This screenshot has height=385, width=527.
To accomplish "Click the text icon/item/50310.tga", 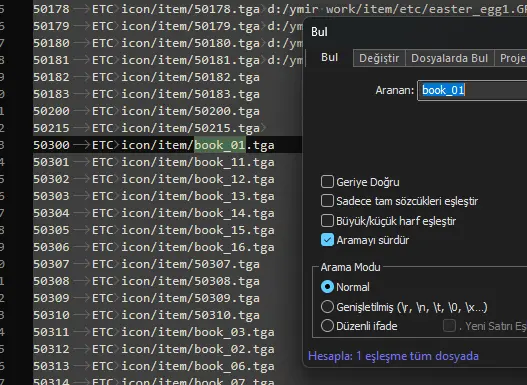I will pyautogui.click(x=190, y=315).
